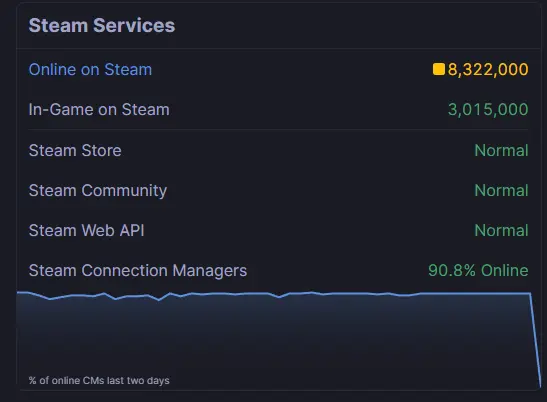
Task: Select the 8,322,000 online count
Action: [488, 69]
